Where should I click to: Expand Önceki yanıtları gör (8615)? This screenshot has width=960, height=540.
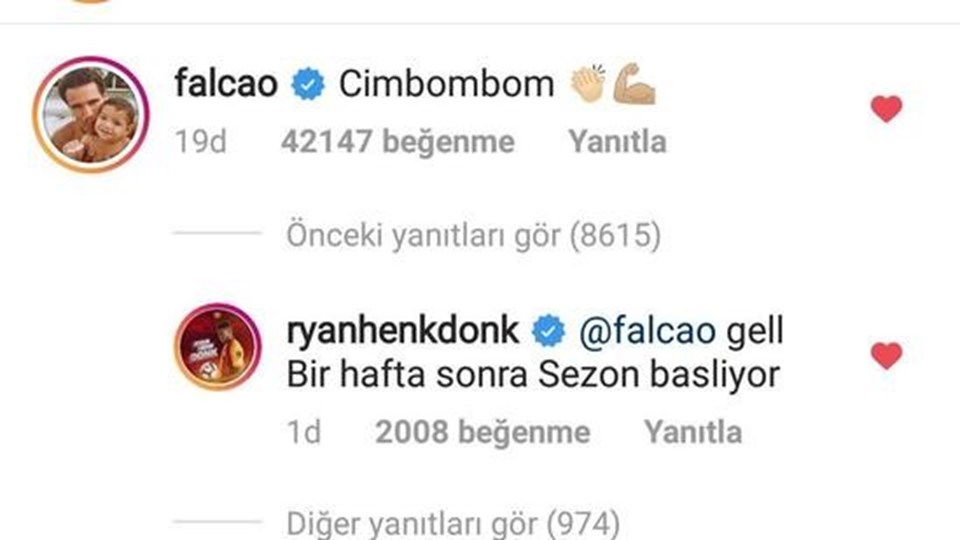point(473,235)
